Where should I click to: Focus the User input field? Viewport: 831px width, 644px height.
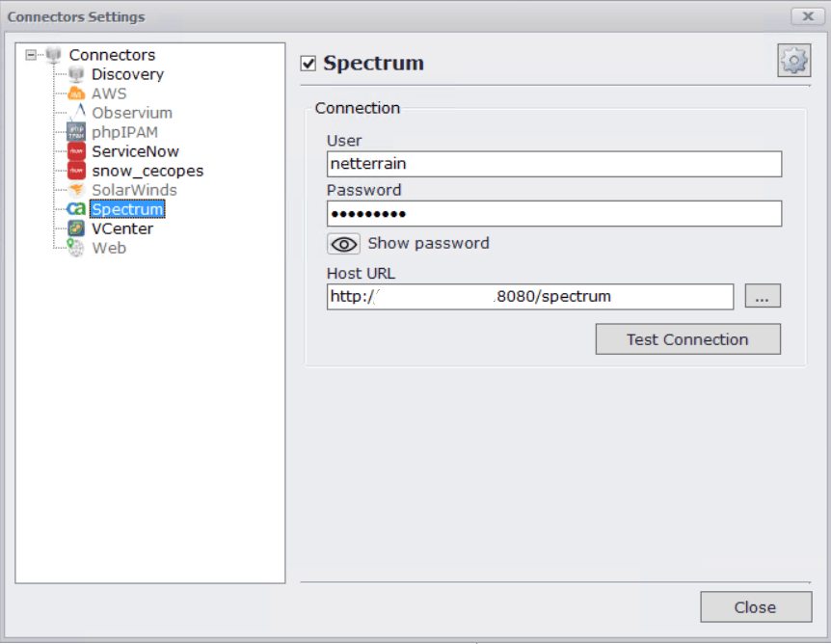coord(553,164)
